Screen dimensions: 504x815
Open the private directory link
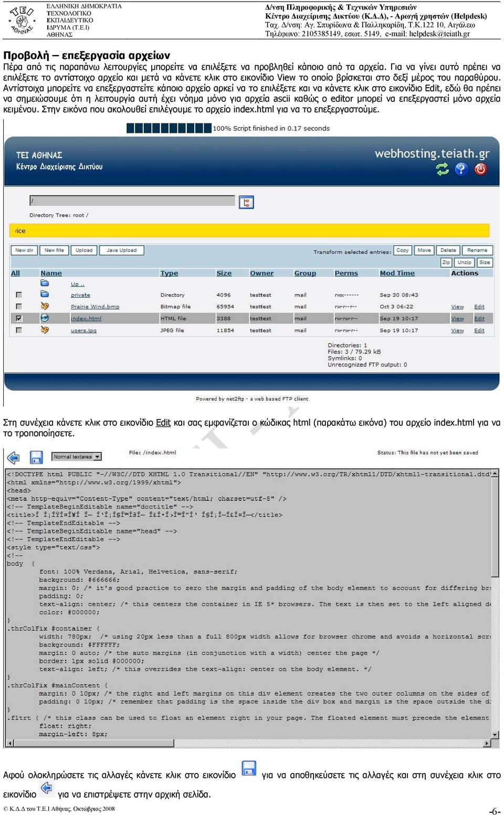(x=80, y=295)
